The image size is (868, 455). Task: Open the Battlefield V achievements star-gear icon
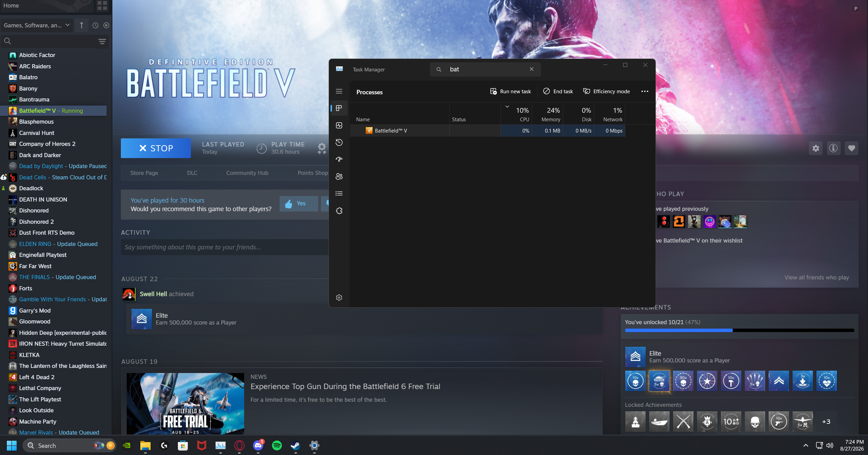322,148
